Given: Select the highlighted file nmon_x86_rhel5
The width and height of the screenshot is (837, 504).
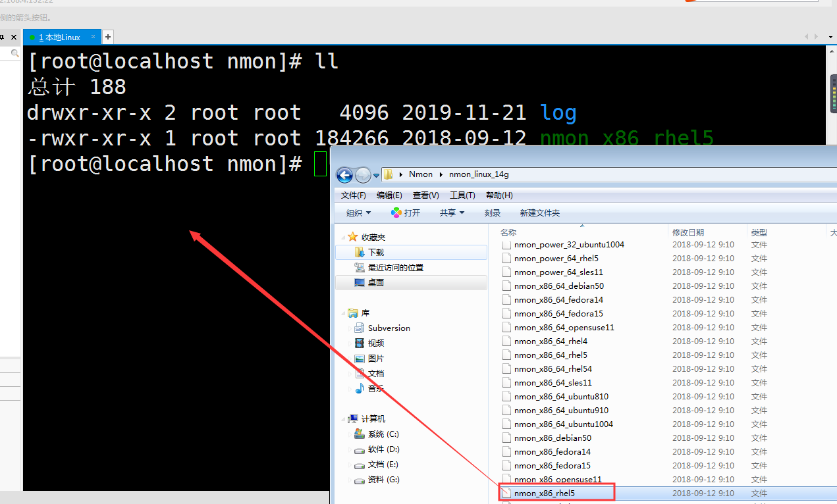Looking at the screenshot, I should click(x=545, y=493).
